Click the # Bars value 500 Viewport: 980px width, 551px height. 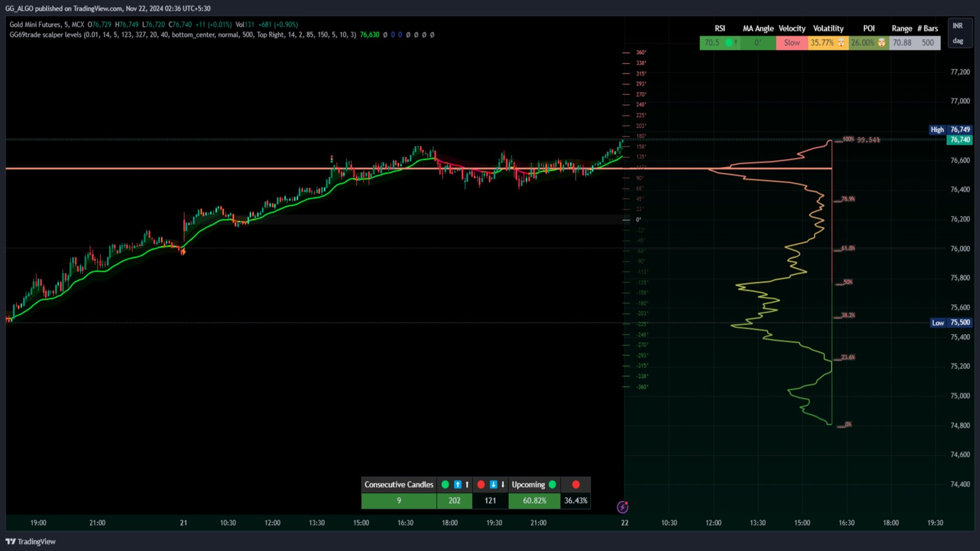pyautogui.click(x=928, y=43)
